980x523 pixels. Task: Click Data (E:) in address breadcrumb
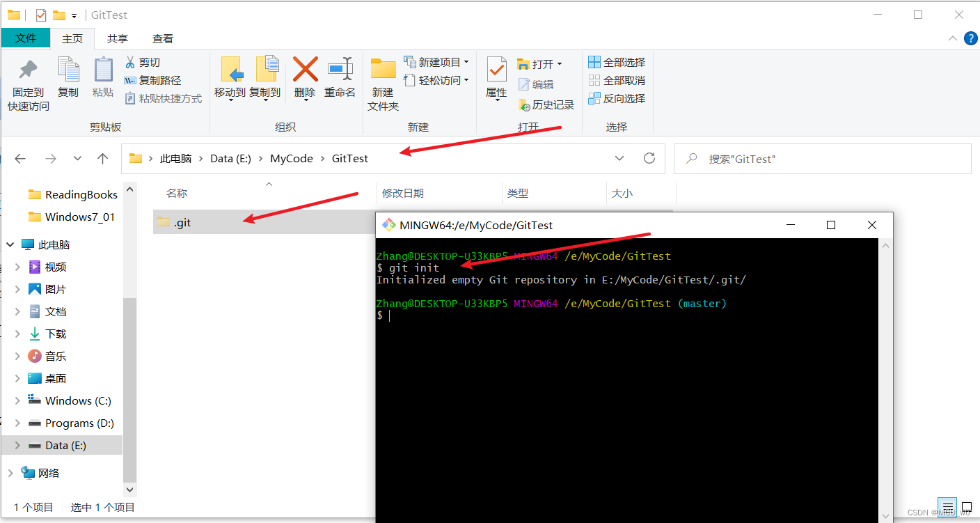[x=230, y=158]
